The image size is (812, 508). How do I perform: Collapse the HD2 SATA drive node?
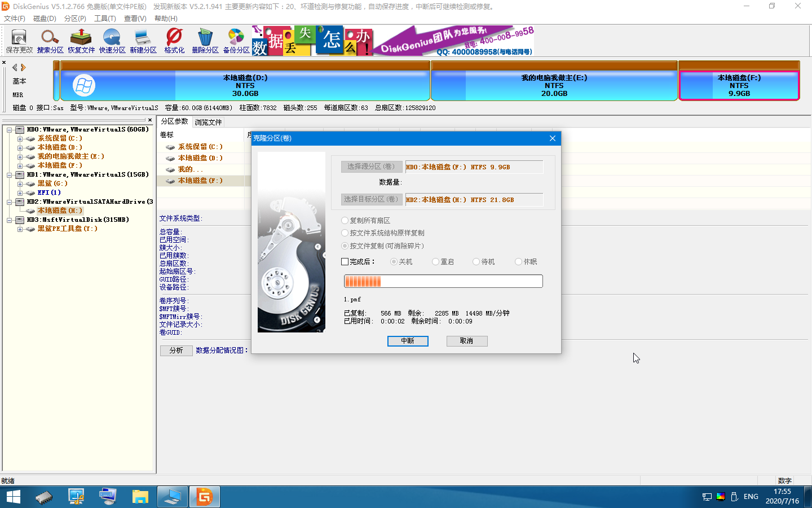pyautogui.click(x=10, y=202)
